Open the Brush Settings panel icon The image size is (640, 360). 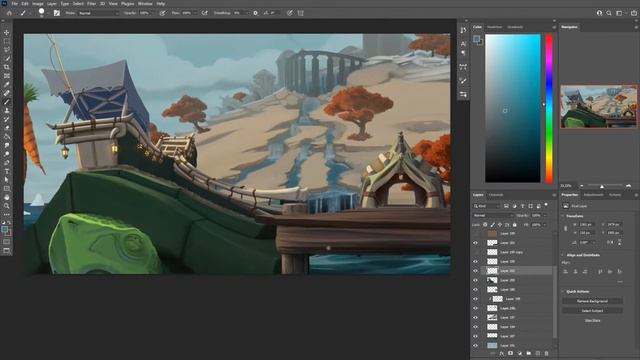click(57, 13)
